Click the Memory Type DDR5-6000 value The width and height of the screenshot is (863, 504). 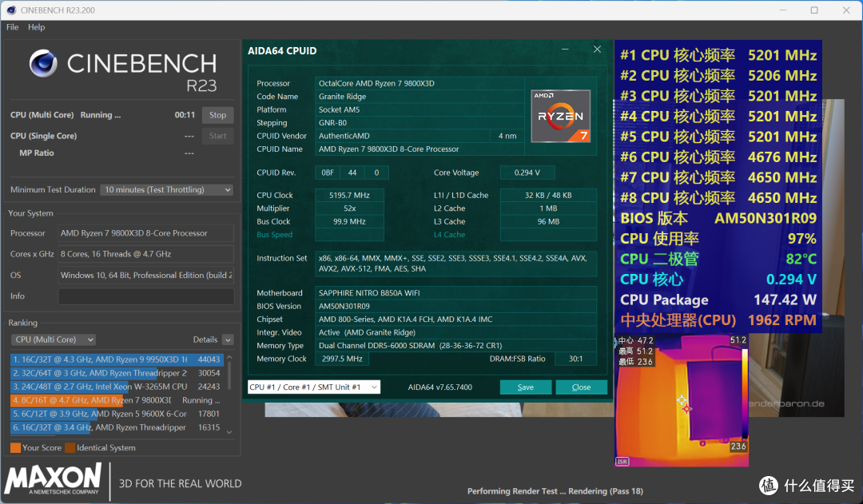click(455, 346)
